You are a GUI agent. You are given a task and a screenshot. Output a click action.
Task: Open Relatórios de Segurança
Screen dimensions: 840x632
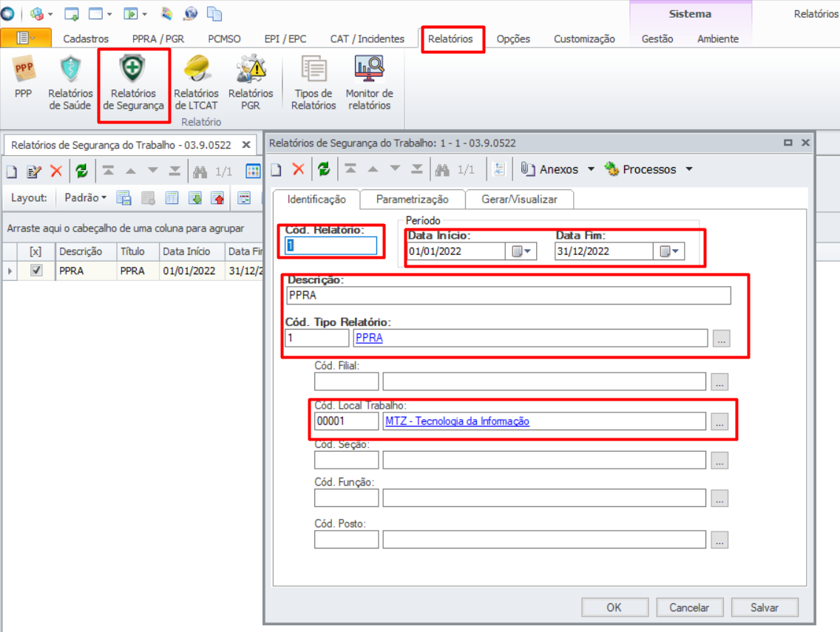pos(133,83)
